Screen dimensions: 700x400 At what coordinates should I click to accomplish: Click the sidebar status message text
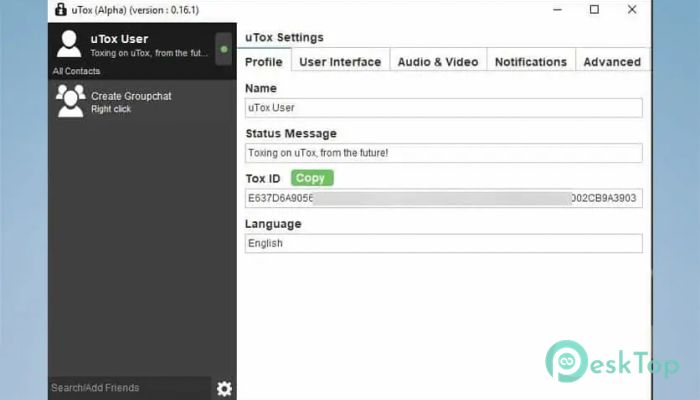[x=149, y=53]
